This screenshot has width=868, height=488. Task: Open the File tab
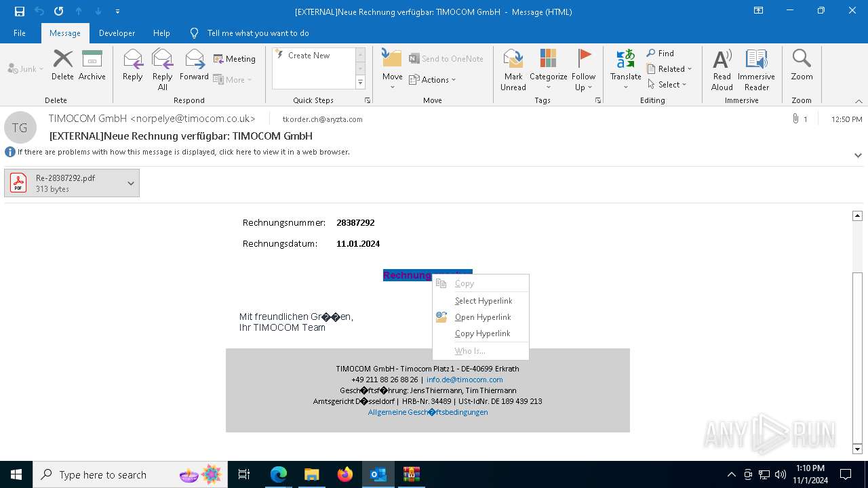[x=20, y=33]
